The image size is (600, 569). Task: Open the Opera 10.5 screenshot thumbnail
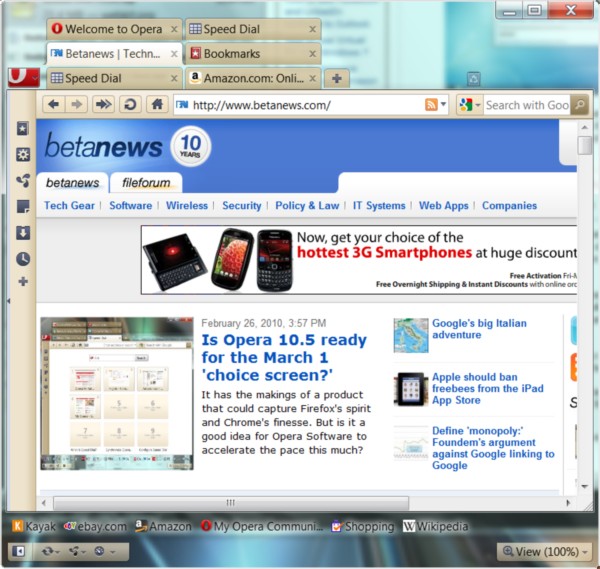coord(117,393)
